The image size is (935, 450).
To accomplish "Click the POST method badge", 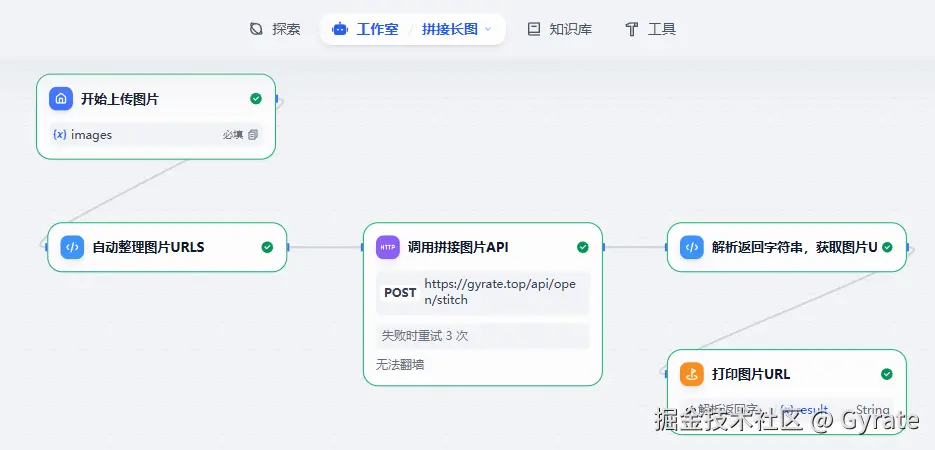I will pyautogui.click(x=400, y=293).
